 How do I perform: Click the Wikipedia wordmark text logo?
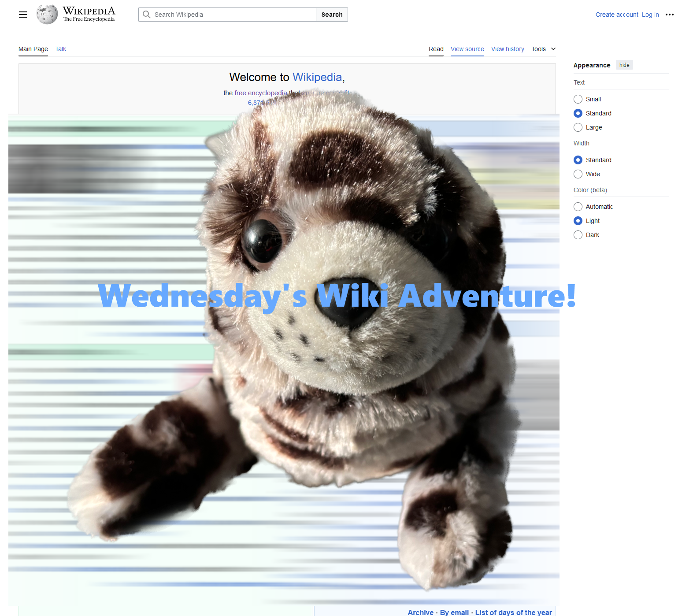tap(89, 14)
